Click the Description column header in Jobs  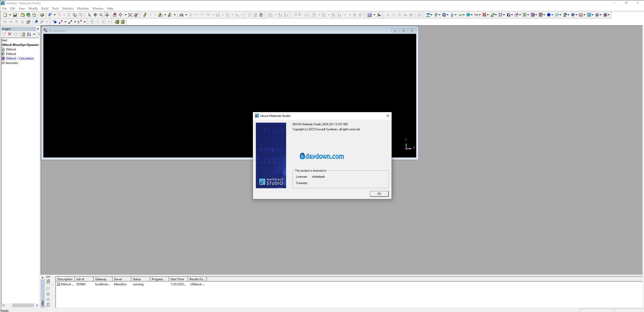coord(65,279)
